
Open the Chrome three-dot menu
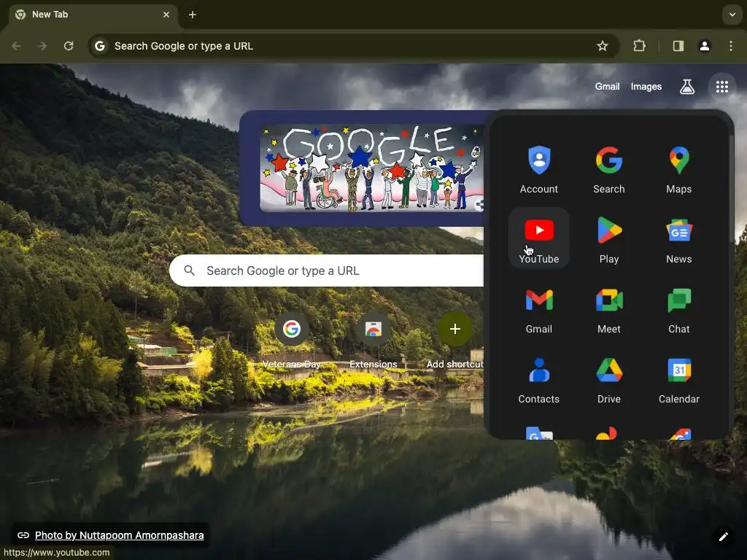(731, 46)
